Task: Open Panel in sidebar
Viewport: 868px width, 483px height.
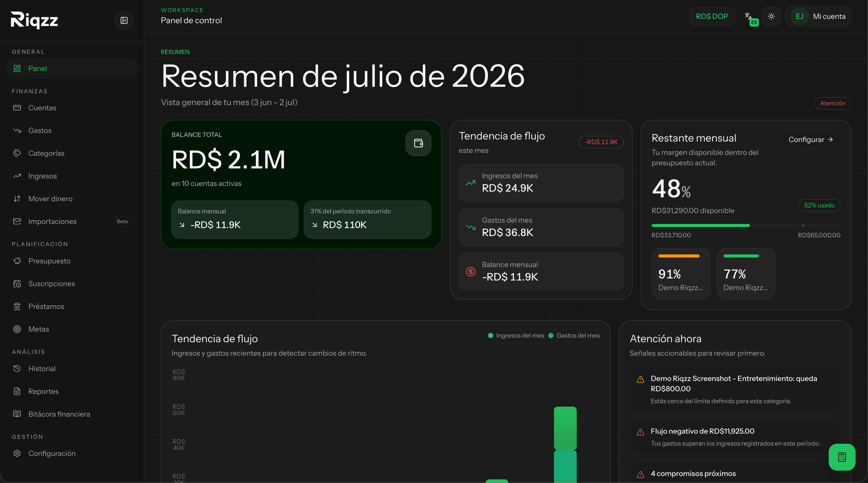Action: click(x=71, y=68)
